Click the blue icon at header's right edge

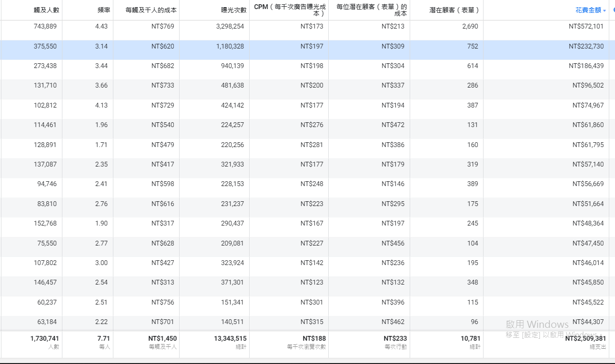[613, 10]
